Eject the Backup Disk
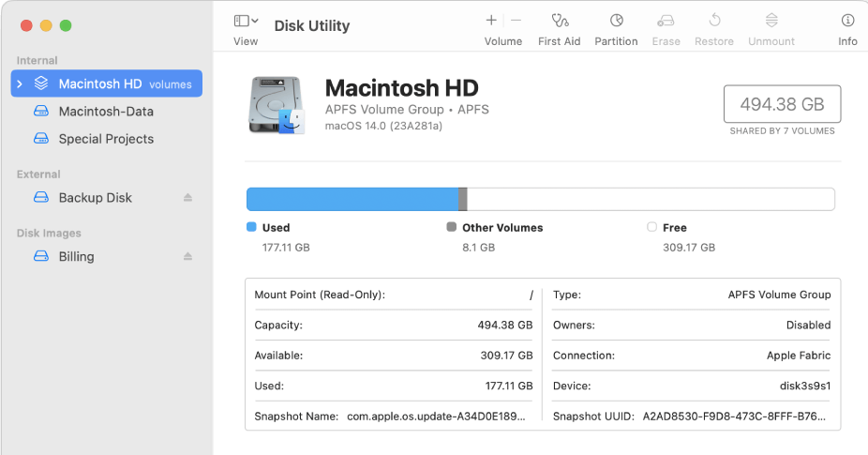 [187, 198]
